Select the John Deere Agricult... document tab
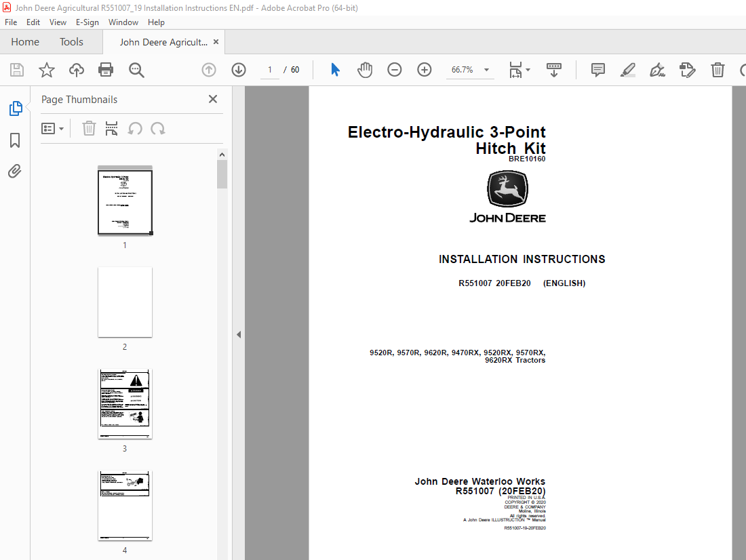Viewport: 746px width, 560px height. point(163,42)
